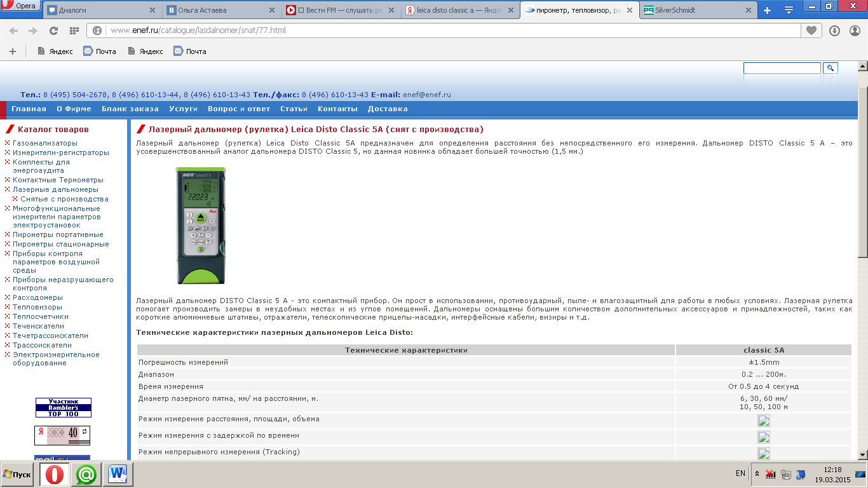This screenshot has width=868, height=488.
Task: Click the Leica Disto device product image
Action: pyautogui.click(x=201, y=225)
